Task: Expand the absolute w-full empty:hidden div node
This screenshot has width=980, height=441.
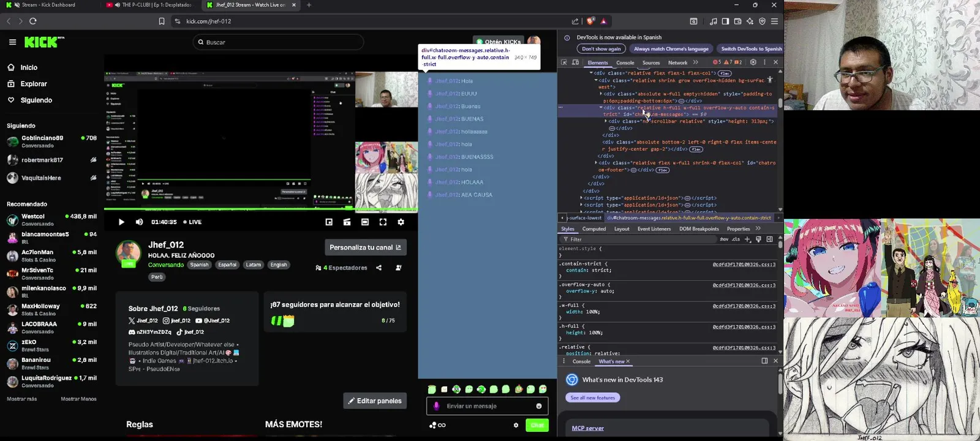Action: [601, 94]
